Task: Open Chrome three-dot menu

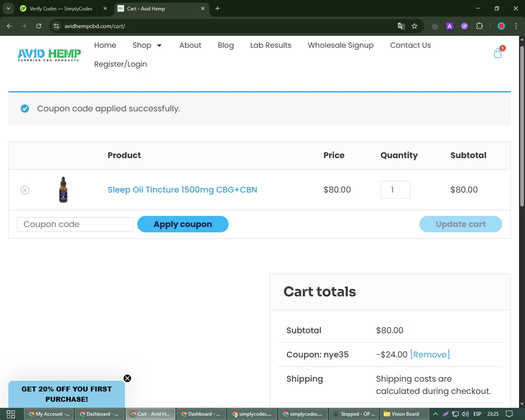Action: pos(516,26)
